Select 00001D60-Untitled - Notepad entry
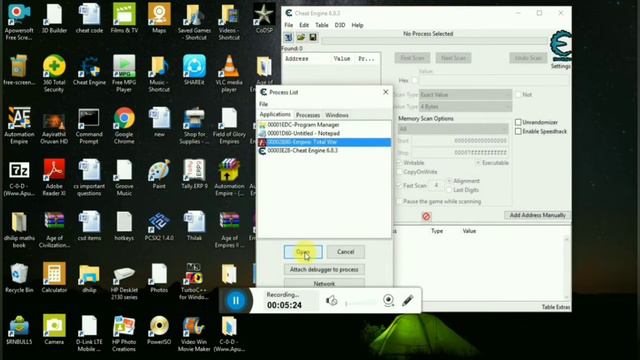The height and width of the screenshot is (360, 640). click(x=324, y=133)
